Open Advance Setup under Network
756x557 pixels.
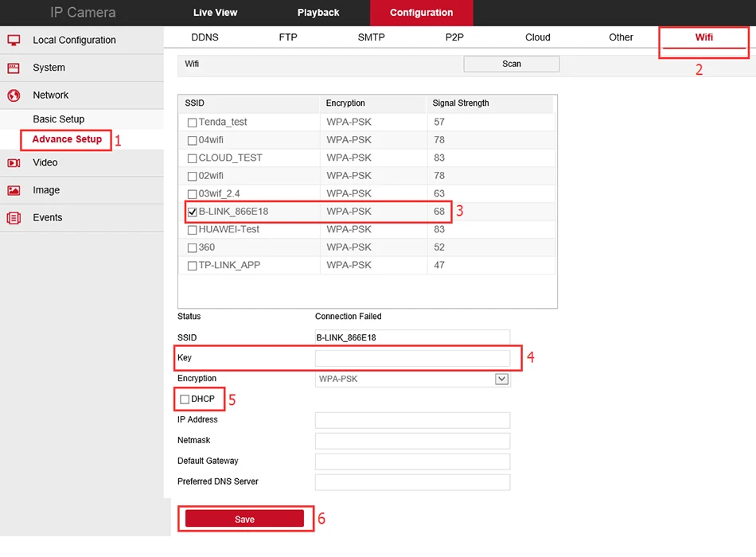(67, 139)
